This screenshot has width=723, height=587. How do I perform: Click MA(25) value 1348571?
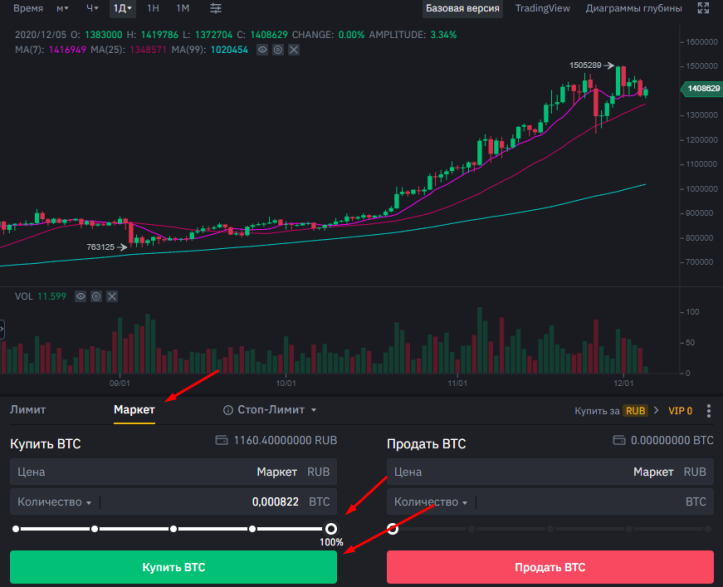(148, 50)
